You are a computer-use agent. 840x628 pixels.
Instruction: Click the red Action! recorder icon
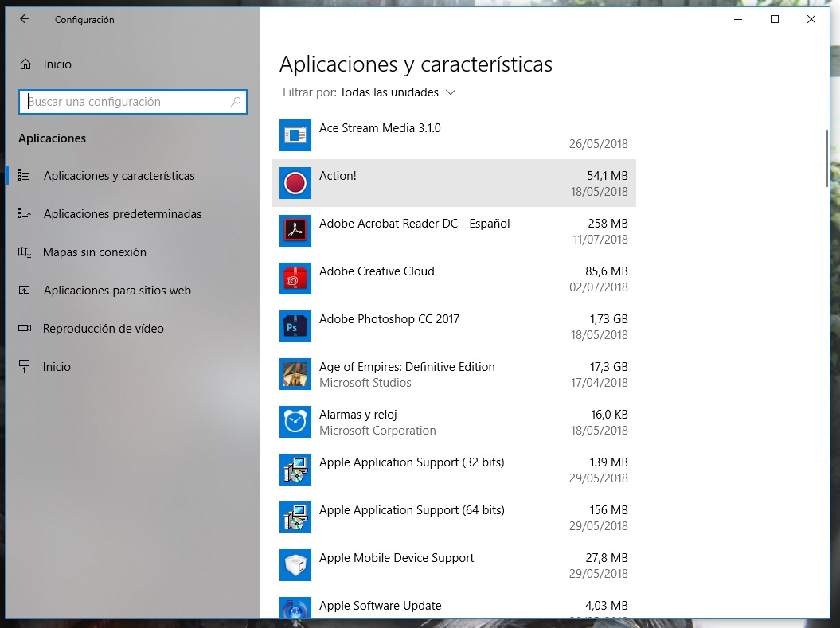(x=295, y=183)
